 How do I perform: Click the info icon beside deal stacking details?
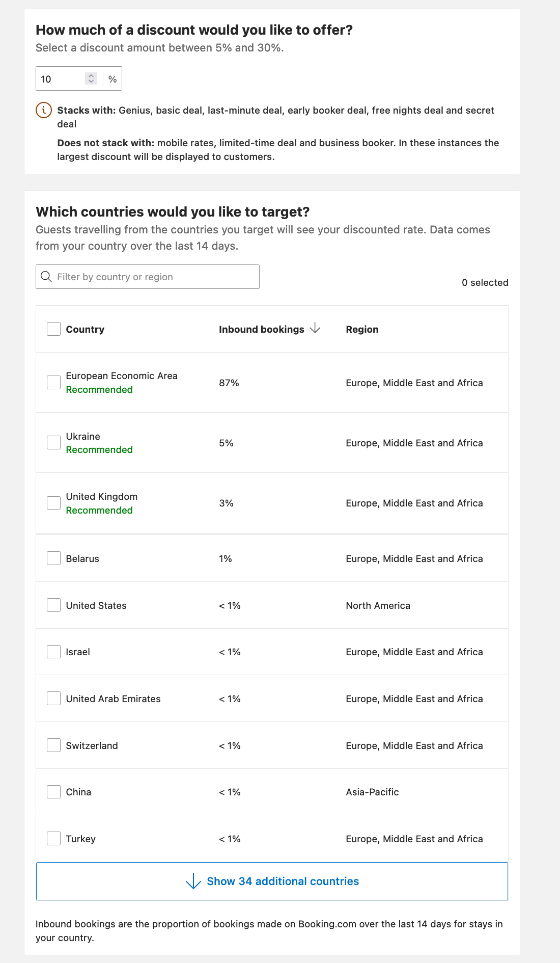tap(44, 109)
